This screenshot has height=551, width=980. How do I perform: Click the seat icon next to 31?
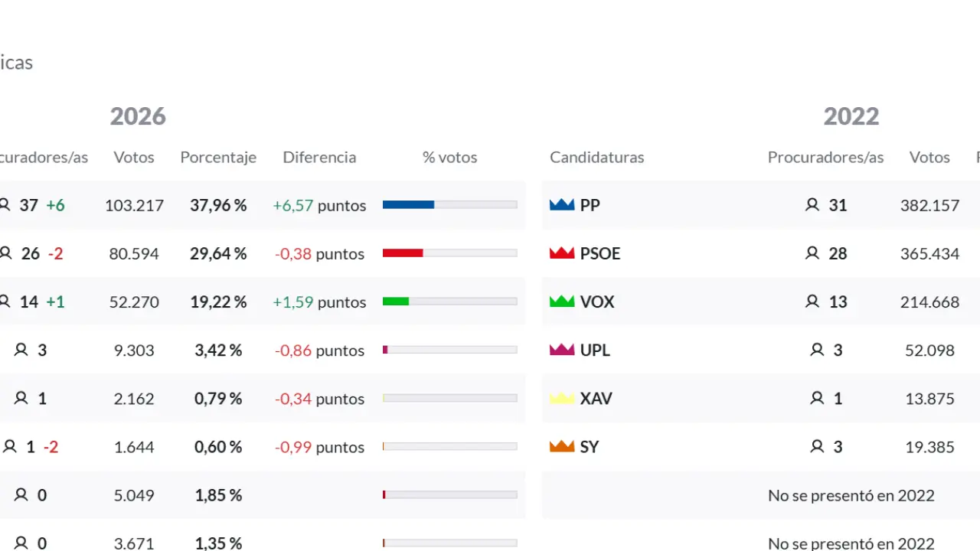[x=812, y=205]
